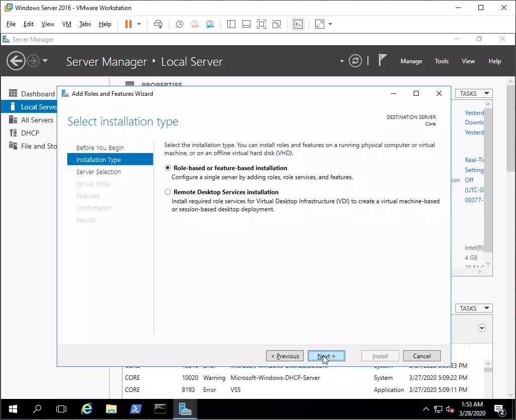Expand the circled chevron in the events panel
Viewport: 516px width, 420px height.
[482, 328]
